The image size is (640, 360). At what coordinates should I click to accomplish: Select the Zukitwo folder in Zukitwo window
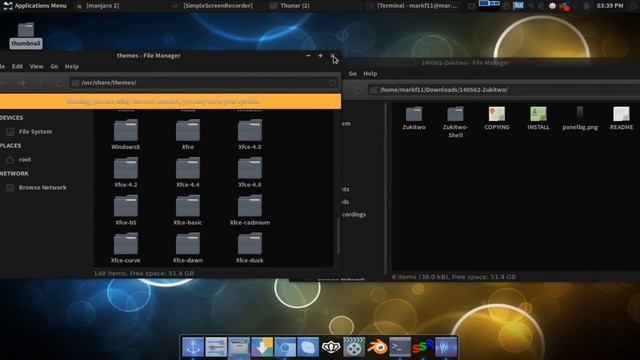(x=414, y=118)
